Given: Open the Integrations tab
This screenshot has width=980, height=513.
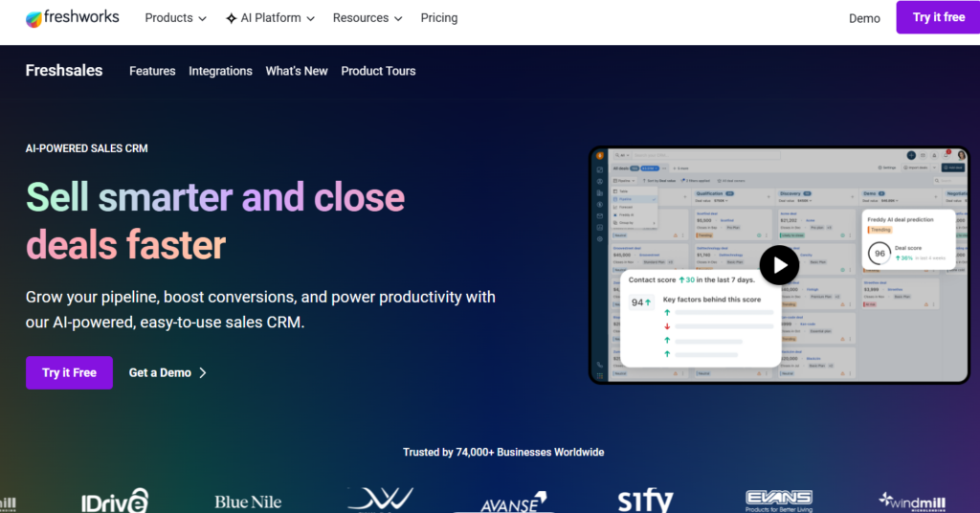Looking at the screenshot, I should point(221,71).
